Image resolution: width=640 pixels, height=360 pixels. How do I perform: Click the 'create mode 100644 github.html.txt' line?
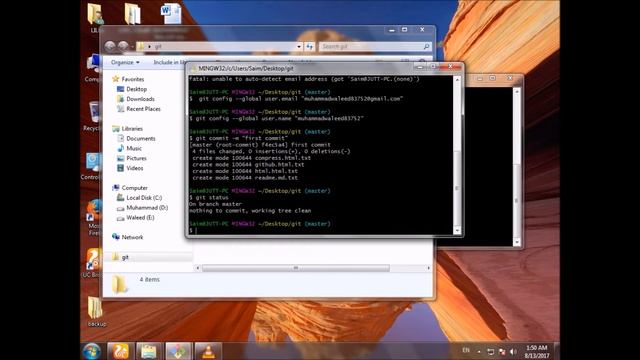(248, 164)
